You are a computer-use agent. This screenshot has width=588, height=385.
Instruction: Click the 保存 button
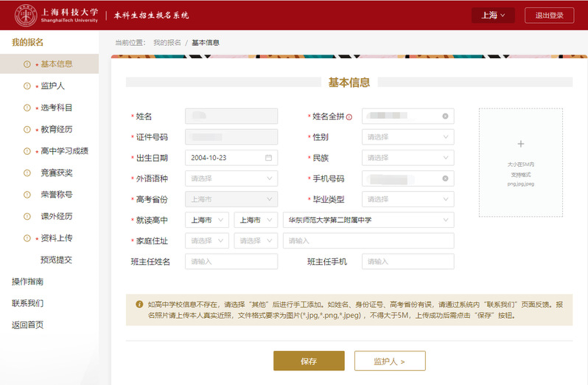[x=309, y=360]
